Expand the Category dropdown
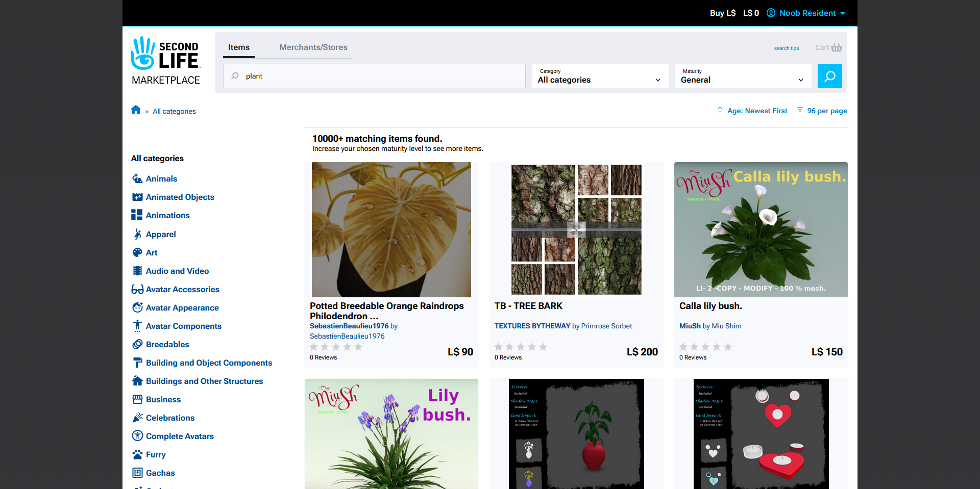980x489 pixels. click(x=600, y=76)
